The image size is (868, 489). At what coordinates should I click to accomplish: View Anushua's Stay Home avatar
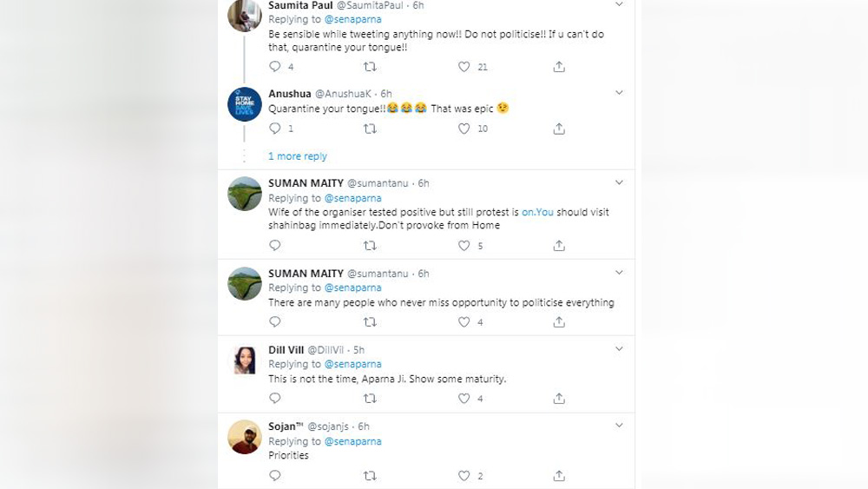(245, 104)
